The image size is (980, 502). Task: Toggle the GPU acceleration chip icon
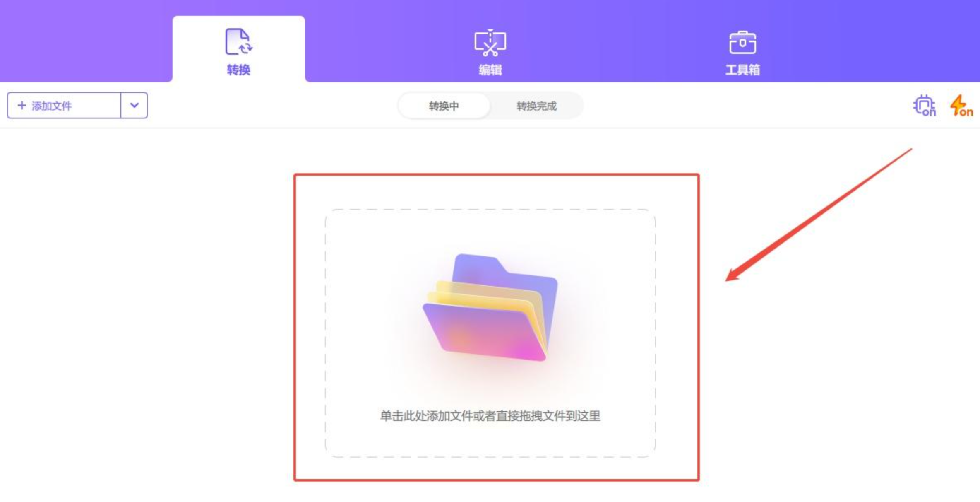click(x=924, y=106)
